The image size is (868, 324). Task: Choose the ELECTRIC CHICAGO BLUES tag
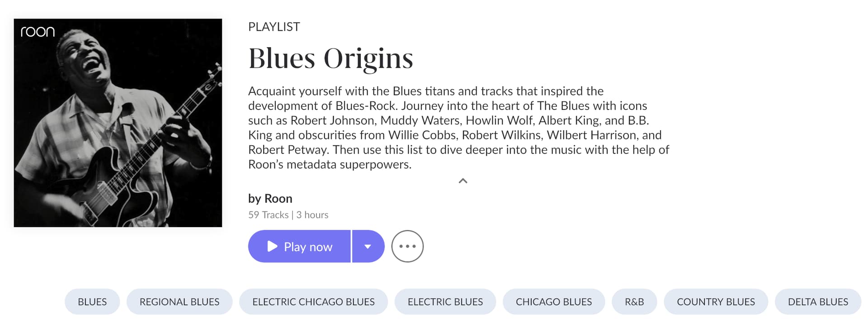pos(313,301)
